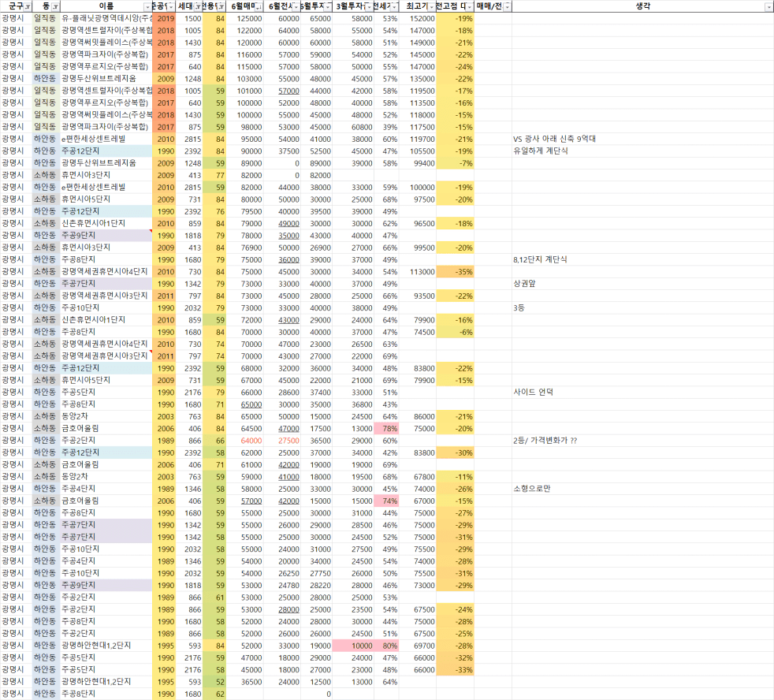Open the 전세가 ratio column filter dropdown
The width and height of the screenshot is (774, 700).
click(x=393, y=7)
